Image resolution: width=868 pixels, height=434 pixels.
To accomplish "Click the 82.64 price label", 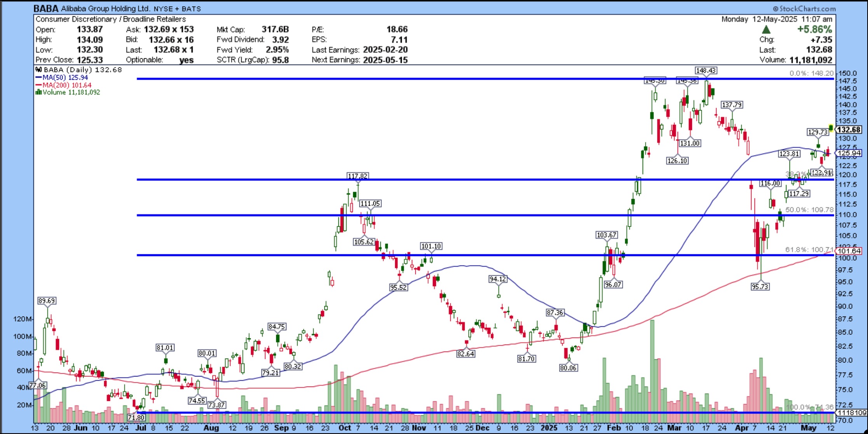I will [x=465, y=353].
